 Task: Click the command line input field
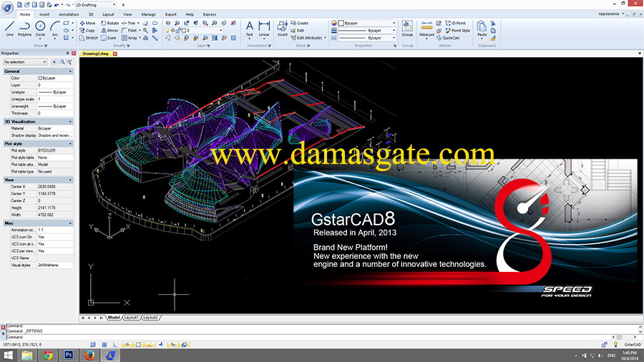[x=322, y=337]
